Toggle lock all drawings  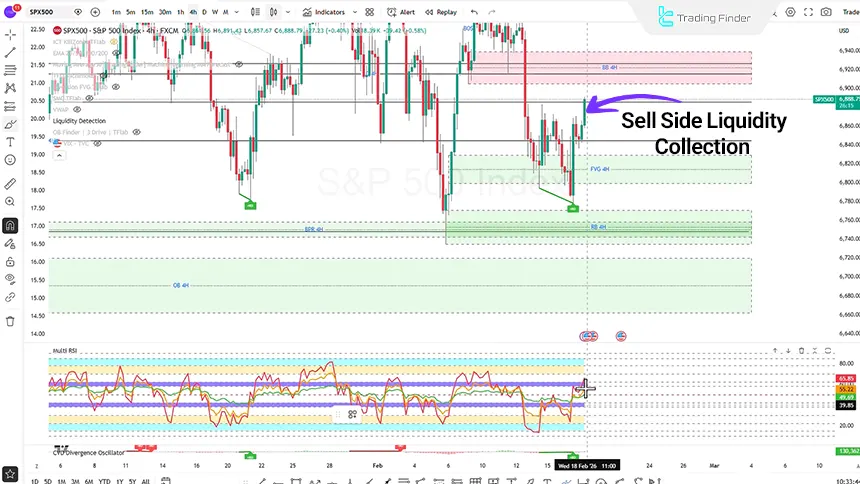pyautogui.click(x=10, y=262)
